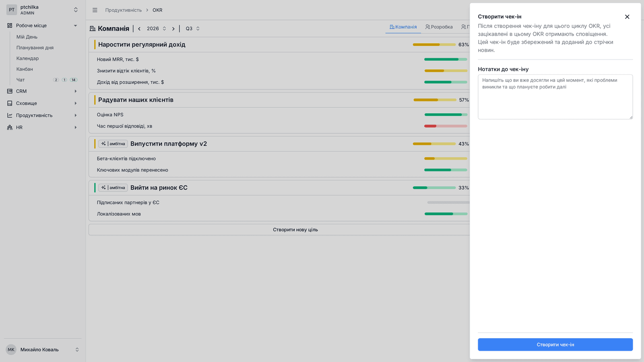Open the Сховище sidebar icon

pos(10,103)
